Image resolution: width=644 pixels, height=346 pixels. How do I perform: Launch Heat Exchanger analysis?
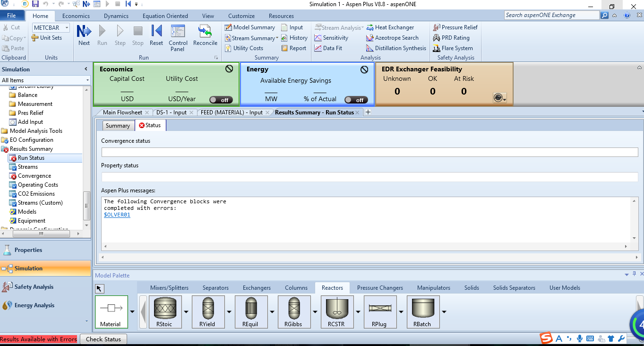(x=390, y=27)
